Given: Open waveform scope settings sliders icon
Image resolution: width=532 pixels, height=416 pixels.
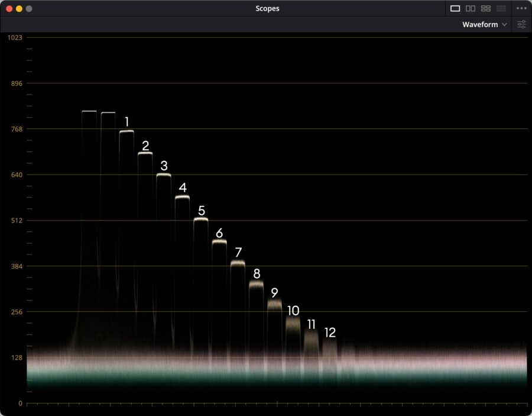Looking at the screenshot, I should coord(521,24).
